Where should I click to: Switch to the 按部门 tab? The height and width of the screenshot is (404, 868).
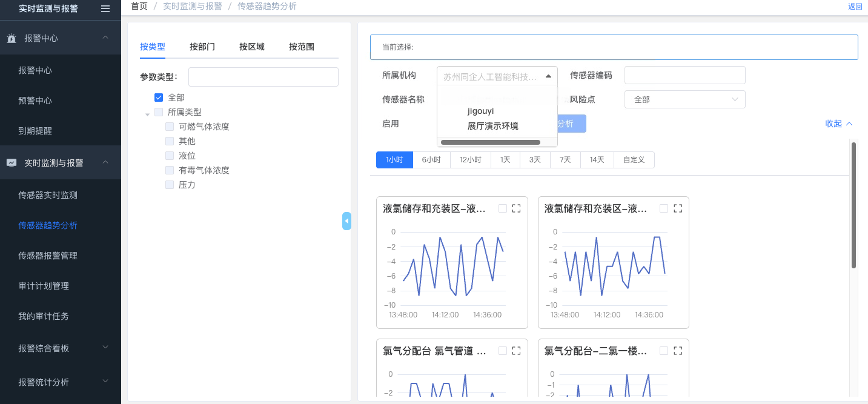click(202, 47)
